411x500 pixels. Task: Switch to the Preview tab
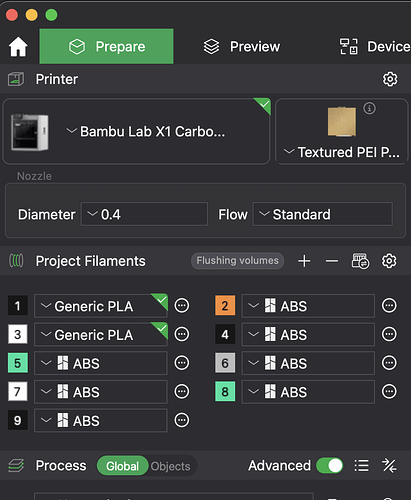coord(242,47)
